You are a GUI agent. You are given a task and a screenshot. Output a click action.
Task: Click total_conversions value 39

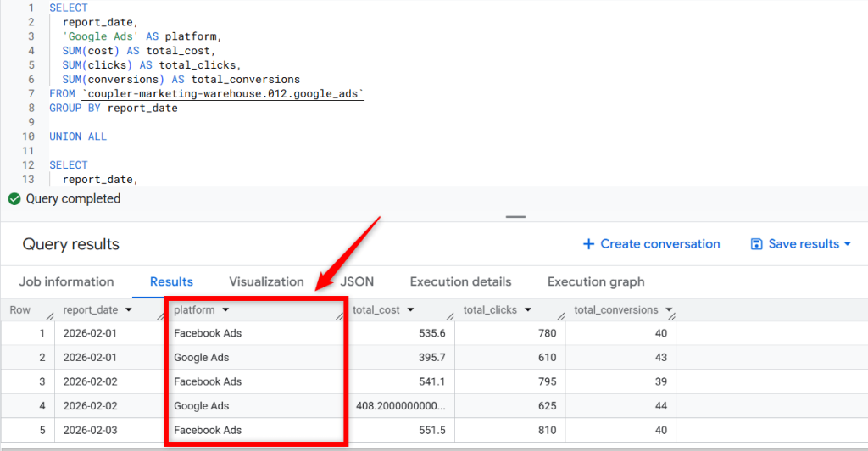(661, 381)
